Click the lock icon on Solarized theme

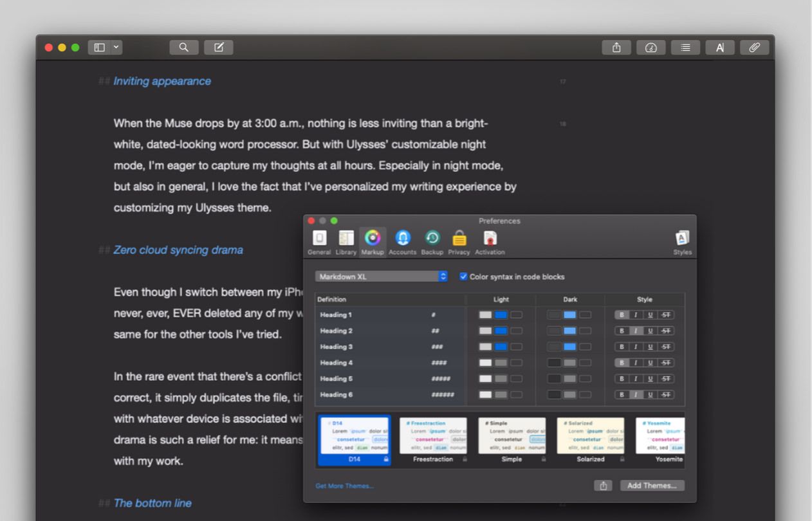622,459
